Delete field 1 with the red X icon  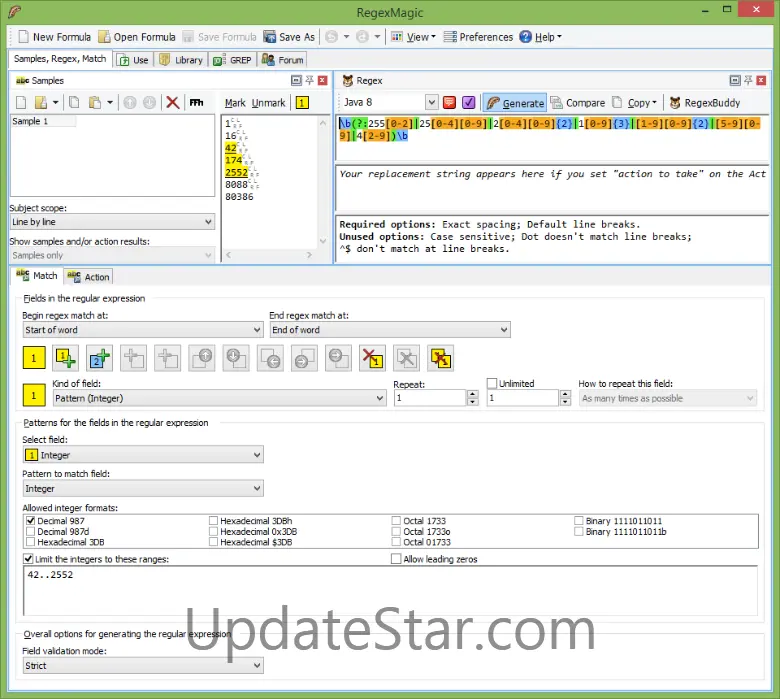pos(372,358)
